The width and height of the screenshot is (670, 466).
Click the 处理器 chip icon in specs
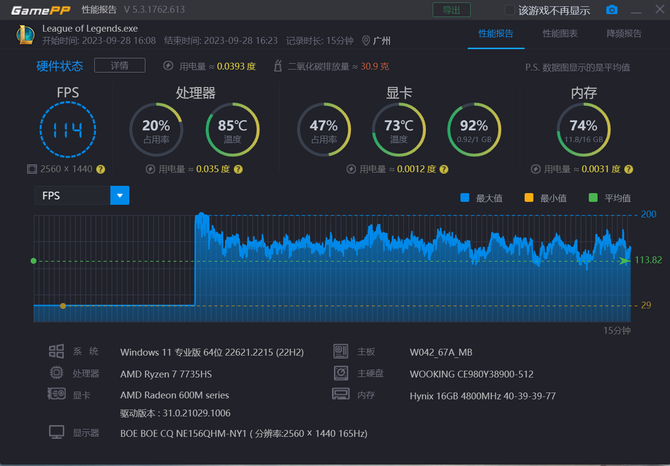(x=56, y=372)
